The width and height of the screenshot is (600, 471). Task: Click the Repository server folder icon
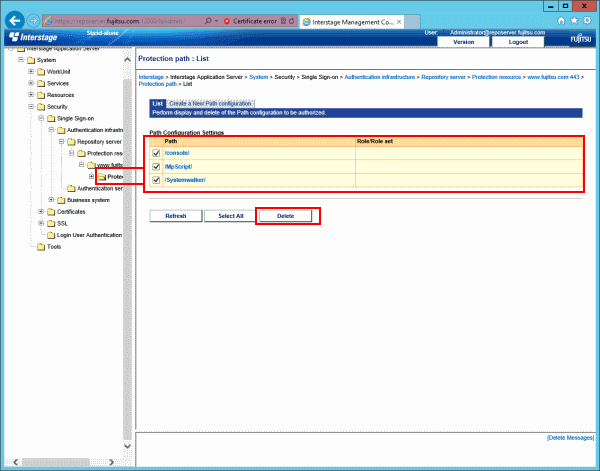coord(71,142)
